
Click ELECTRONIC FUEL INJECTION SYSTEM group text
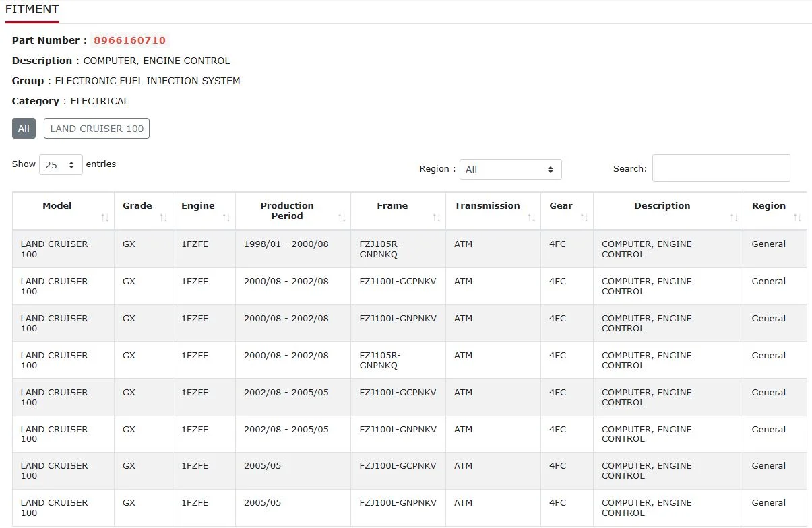pyautogui.click(x=148, y=81)
